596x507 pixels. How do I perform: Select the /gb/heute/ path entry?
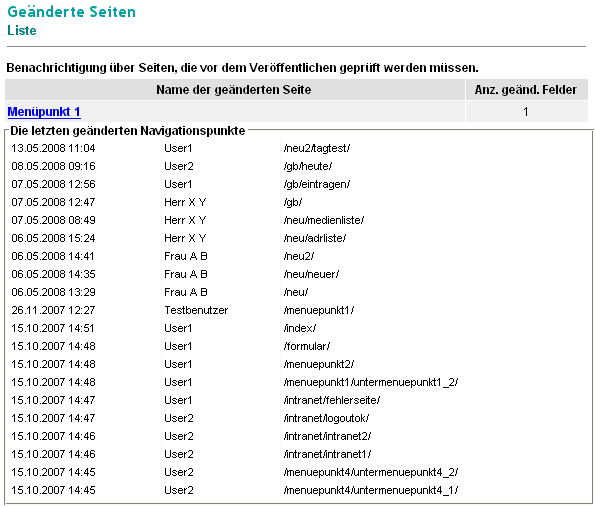click(x=308, y=166)
